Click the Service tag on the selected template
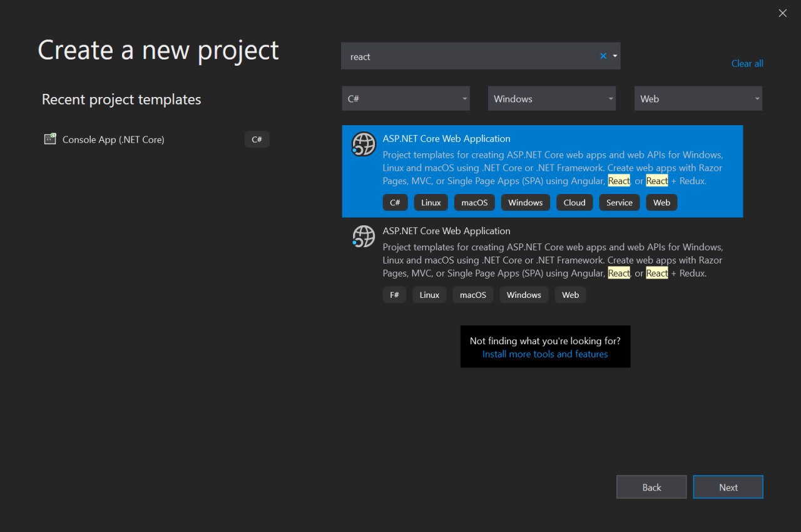 620,202
